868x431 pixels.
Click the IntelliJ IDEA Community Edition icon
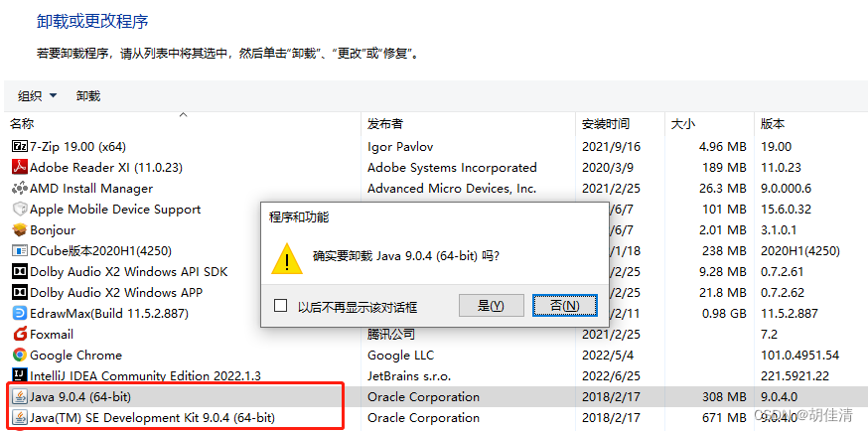point(20,375)
